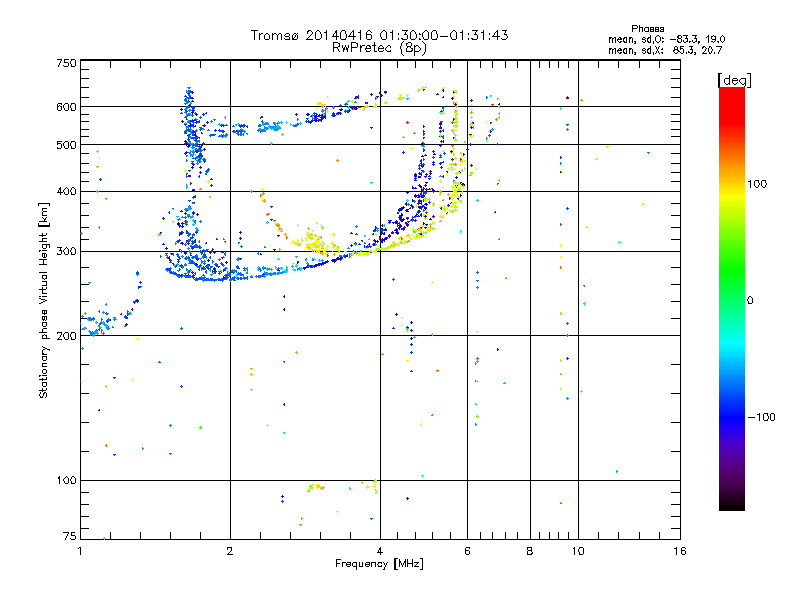Click the x-axis tick label '8'

[x=530, y=551]
